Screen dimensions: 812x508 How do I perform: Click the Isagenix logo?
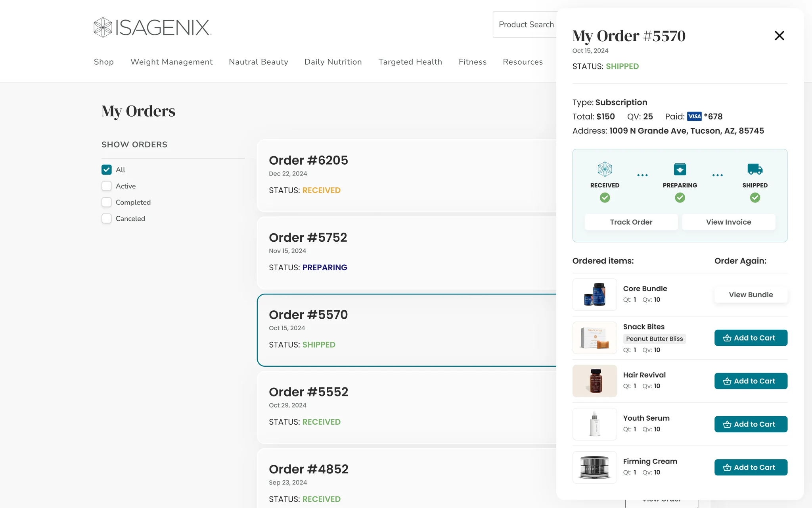pos(153,27)
